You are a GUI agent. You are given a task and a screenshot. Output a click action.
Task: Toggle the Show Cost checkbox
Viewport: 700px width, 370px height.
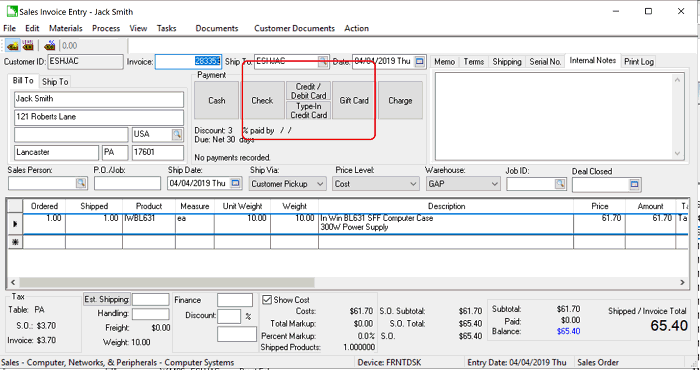coord(267,299)
